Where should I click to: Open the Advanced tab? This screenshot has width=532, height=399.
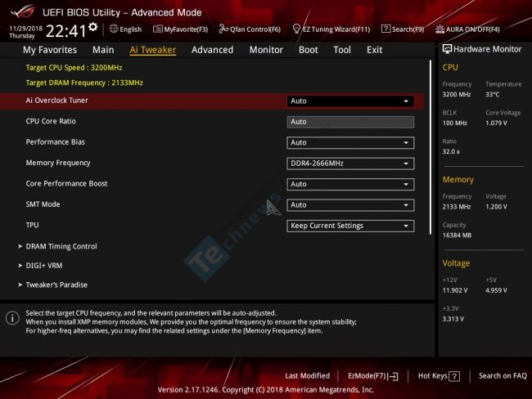tap(213, 50)
